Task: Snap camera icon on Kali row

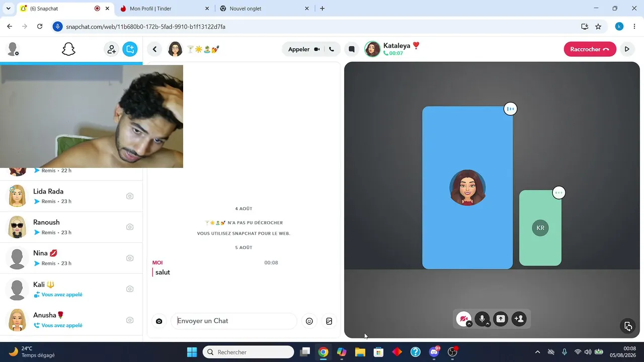Action: (x=130, y=289)
